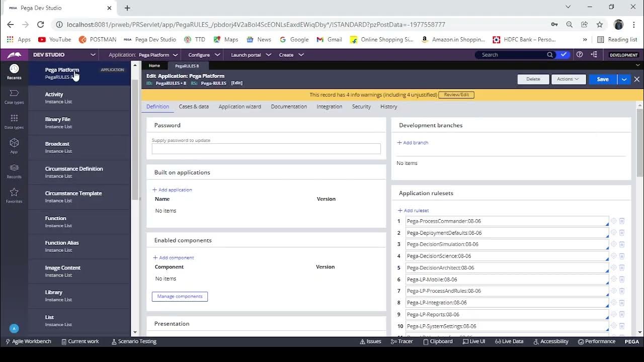Delete ruleset Pega-ProcessCommander with trash icon
Image resolution: width=644 pixels, height=362 pixels.
click(x=622, y=221)
